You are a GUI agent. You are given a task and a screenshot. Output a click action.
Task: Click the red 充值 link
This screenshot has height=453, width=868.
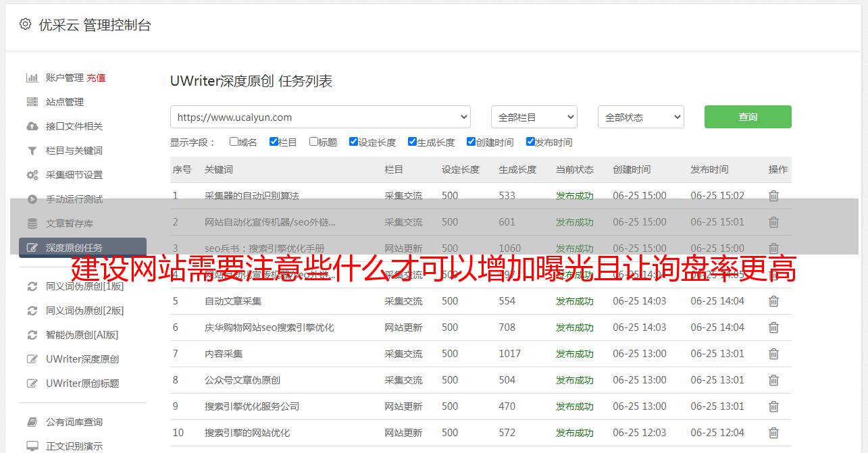click(96, 78)
